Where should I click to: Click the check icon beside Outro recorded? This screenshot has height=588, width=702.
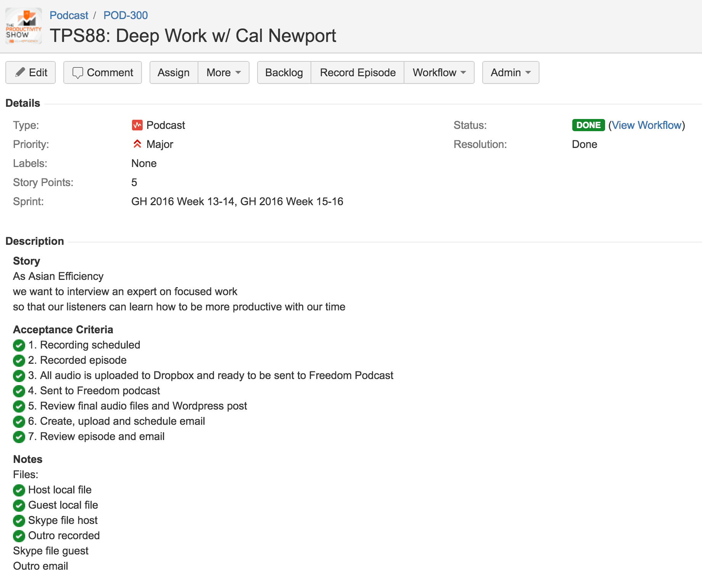[x=19, y=536]
